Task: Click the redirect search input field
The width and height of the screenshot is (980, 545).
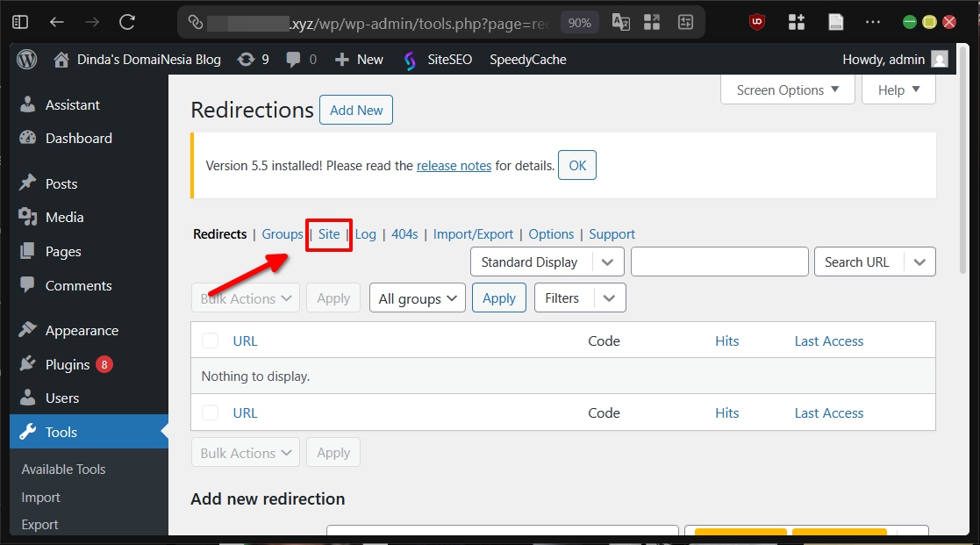Action: (x=719, y=262)
